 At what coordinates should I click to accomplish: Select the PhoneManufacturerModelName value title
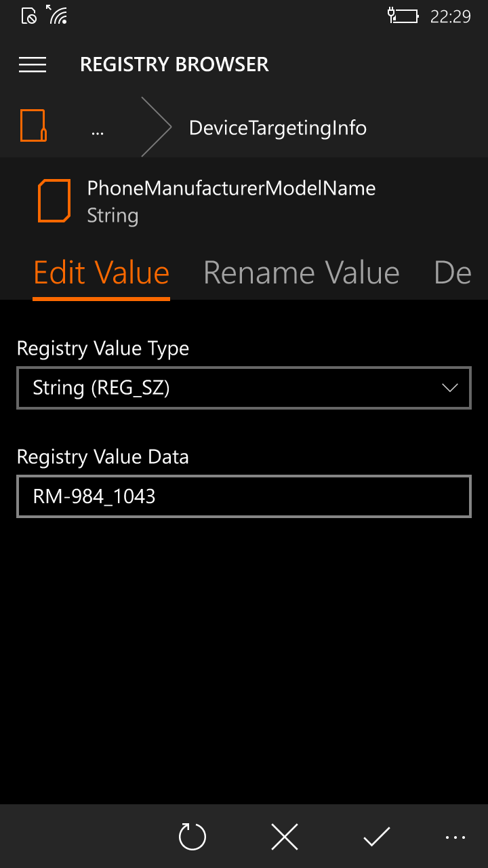(231, 189)
